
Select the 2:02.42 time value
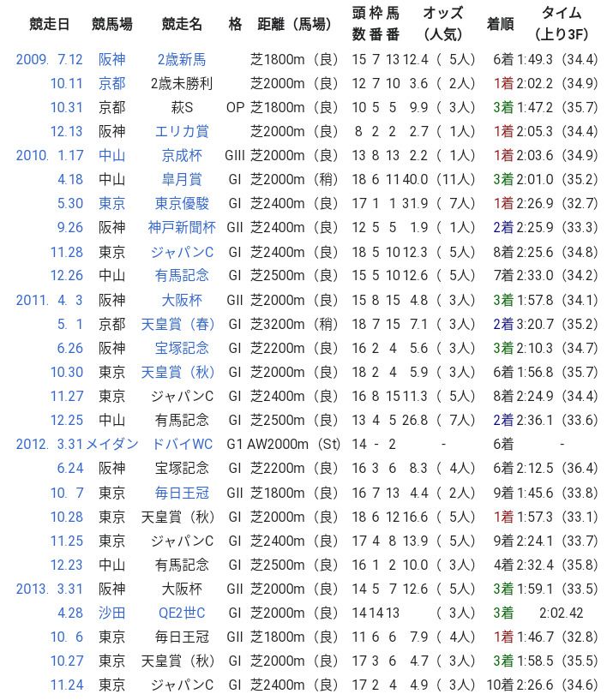tap(561, 613)
